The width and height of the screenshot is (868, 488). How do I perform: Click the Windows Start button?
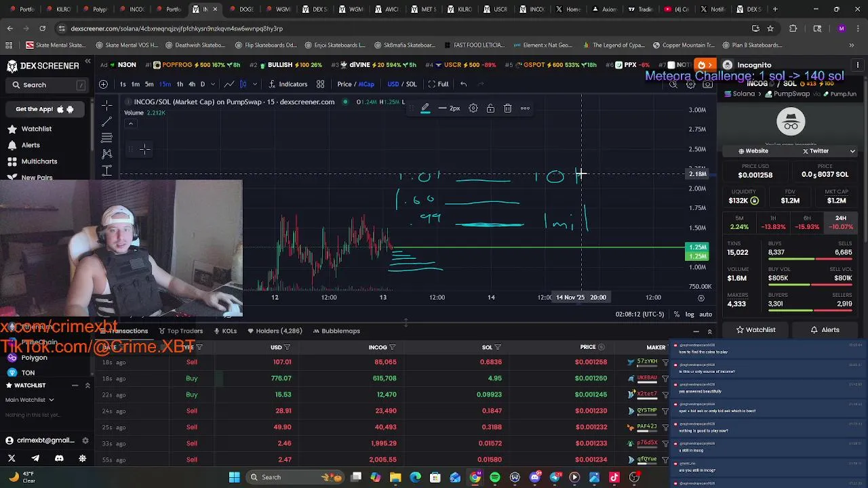(x=234, y=477)
